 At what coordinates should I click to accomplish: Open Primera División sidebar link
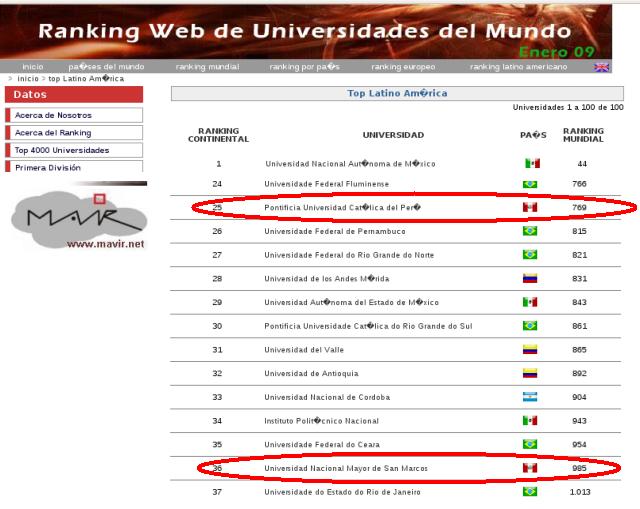click(74, 167)
